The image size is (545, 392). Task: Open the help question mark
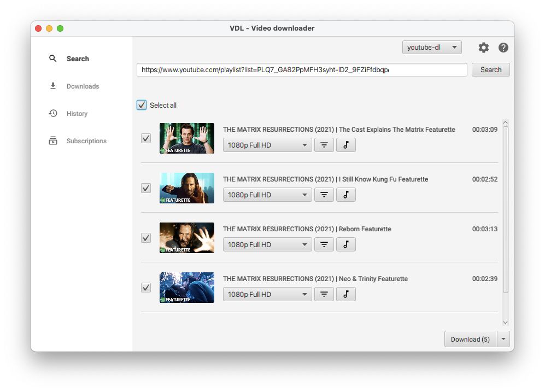503,48
